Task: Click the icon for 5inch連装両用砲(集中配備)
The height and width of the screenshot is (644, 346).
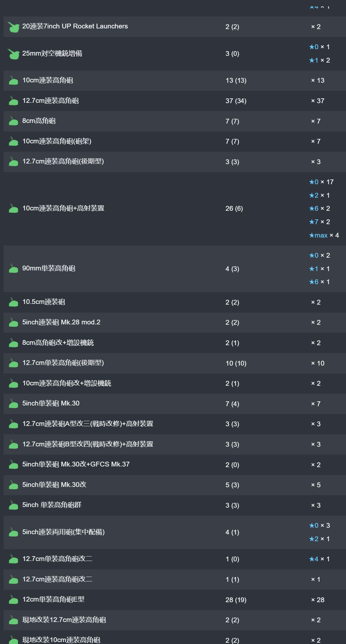Action: point(13,532)
